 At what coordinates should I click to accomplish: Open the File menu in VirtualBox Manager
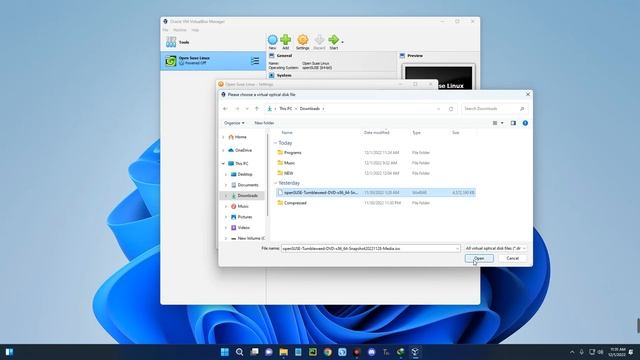click(165, 30)
